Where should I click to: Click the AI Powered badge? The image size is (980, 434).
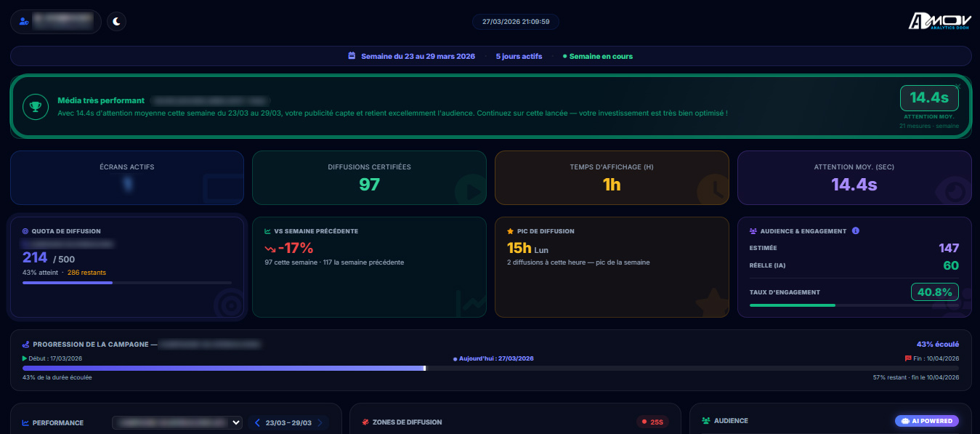pyautogui.click(x=927, y=421)
